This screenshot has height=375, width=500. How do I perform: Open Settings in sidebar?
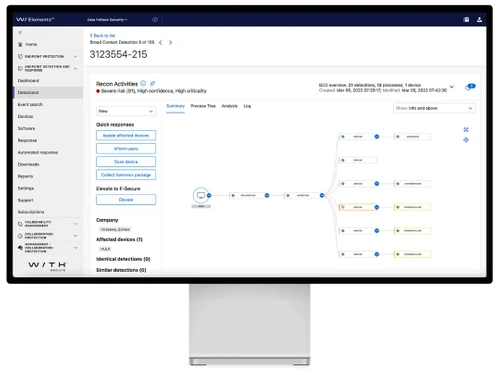coord(48,188)
